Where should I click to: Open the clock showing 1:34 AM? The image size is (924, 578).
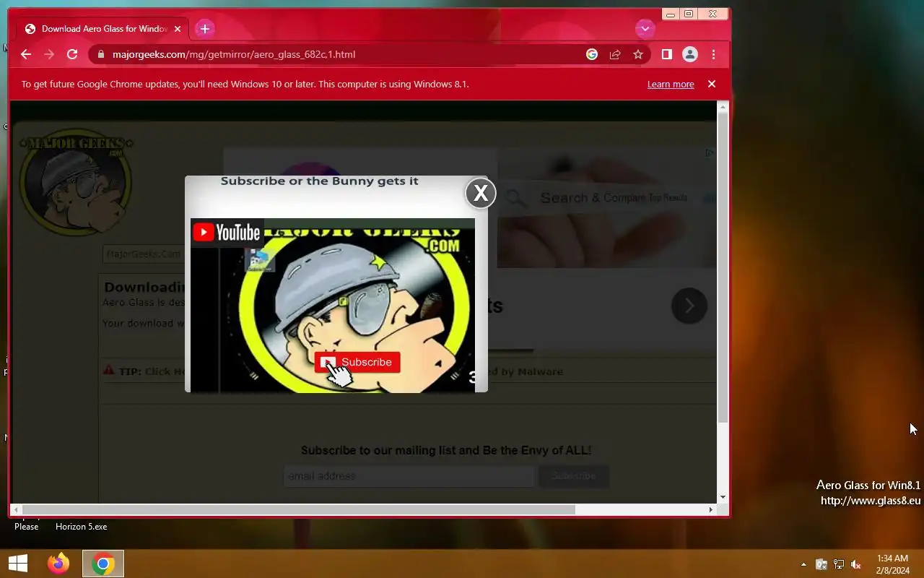tap(893, 564)
